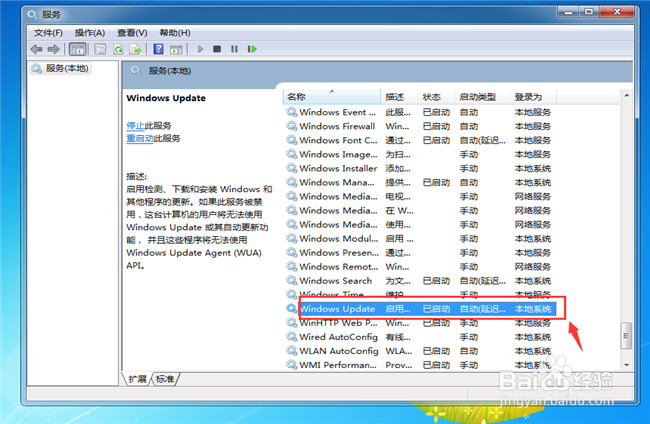Click the Start Service play icon
This screenshot has height=424, width=650.
tap(200, 49)
